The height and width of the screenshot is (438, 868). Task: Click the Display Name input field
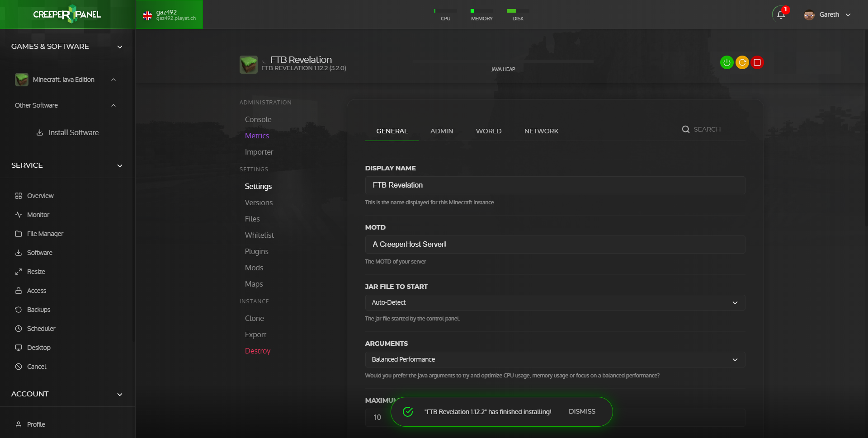(555, 185)
